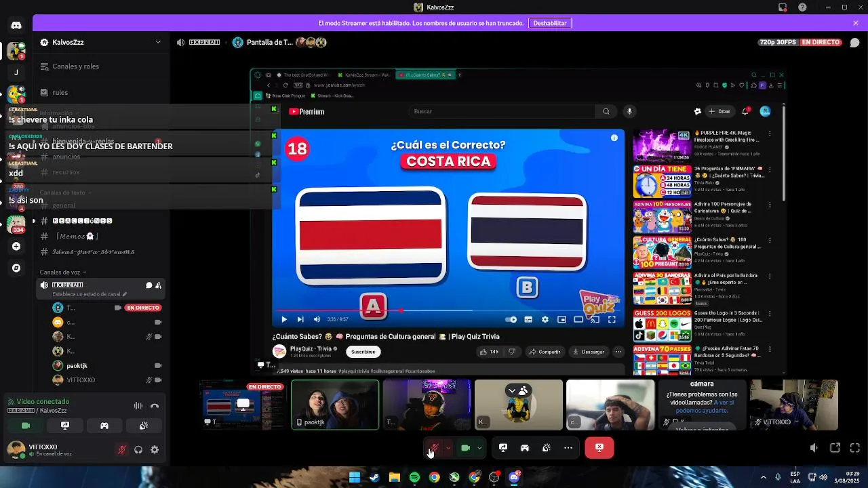The height and width of the screenshot is (488, 868).
Task: Adjust stream volume speaker icon
Action: [x=814, y=448]
